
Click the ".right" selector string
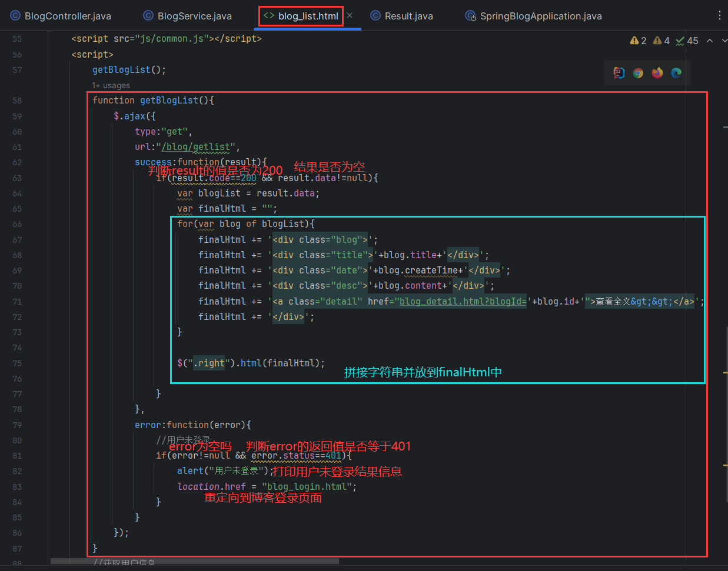point(209,363)
